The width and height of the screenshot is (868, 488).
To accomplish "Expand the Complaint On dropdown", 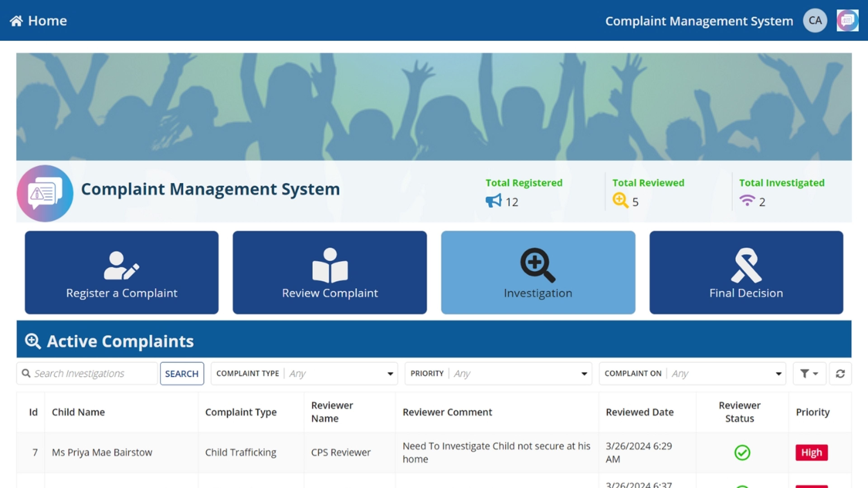I will 692,373.
